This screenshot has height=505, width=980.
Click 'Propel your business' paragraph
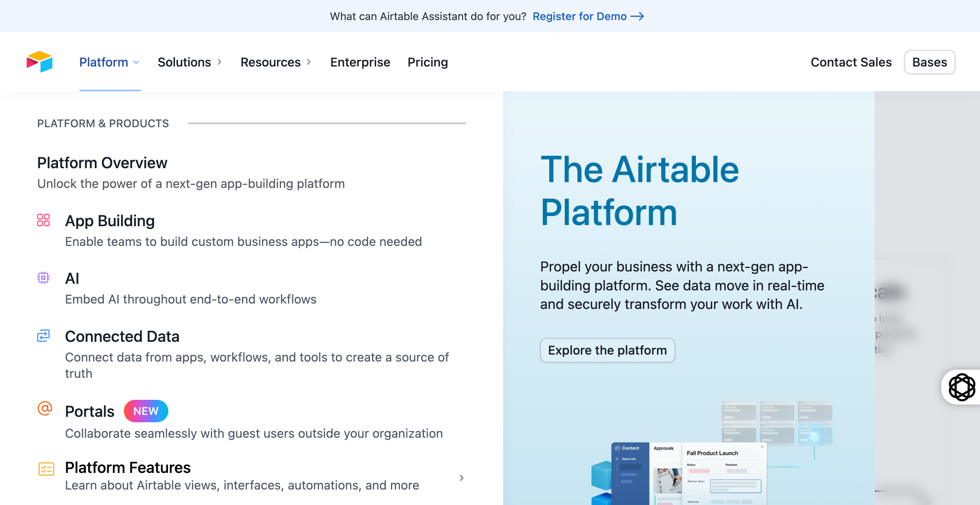click(682, 285)
